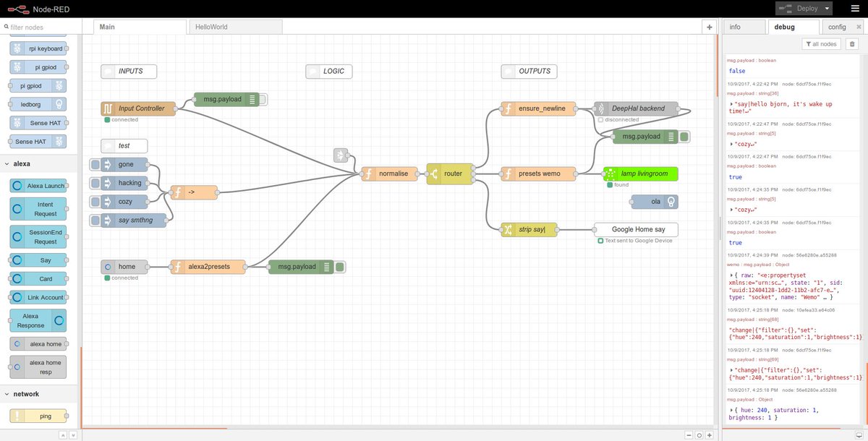Select the presets wemo function node
Image resolution: width=868 pixels, height=441 pixels.
(x=539, y=174)
